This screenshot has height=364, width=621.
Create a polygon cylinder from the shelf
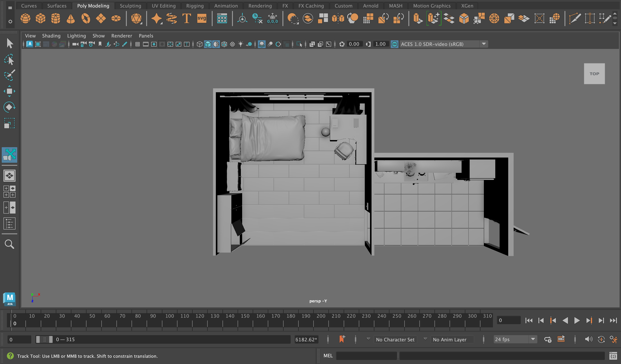pos(56,19)
